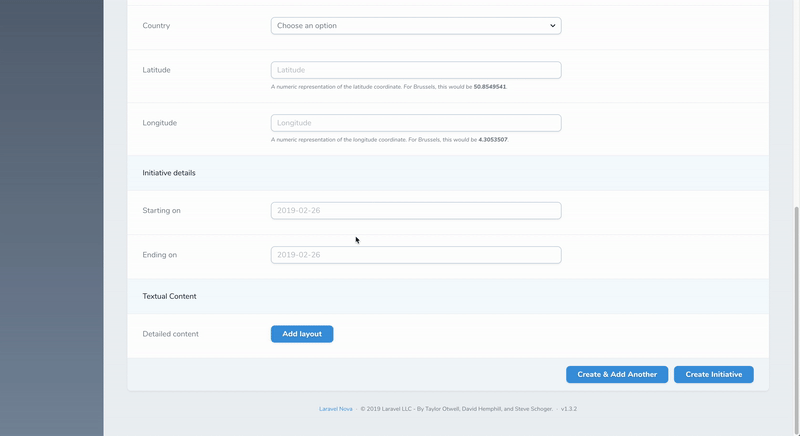Submit with the Create Initiative button
Viewport: 800px width, 436px height.
click(713, 374)
